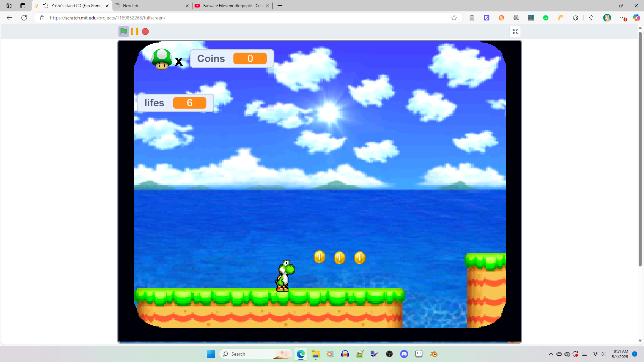Image resolution: width=644 pixels, height=362 pixels.
Task: Open the browser profile avatar
Action: [607, 18]
